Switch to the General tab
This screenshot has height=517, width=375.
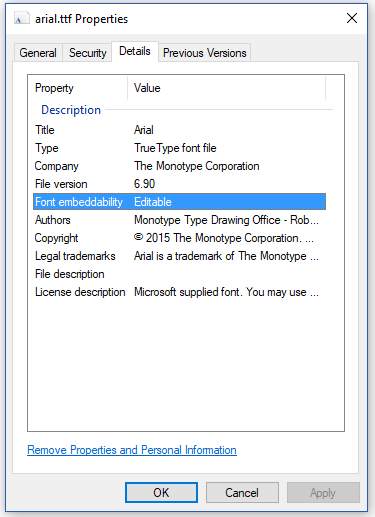[38, 53]
